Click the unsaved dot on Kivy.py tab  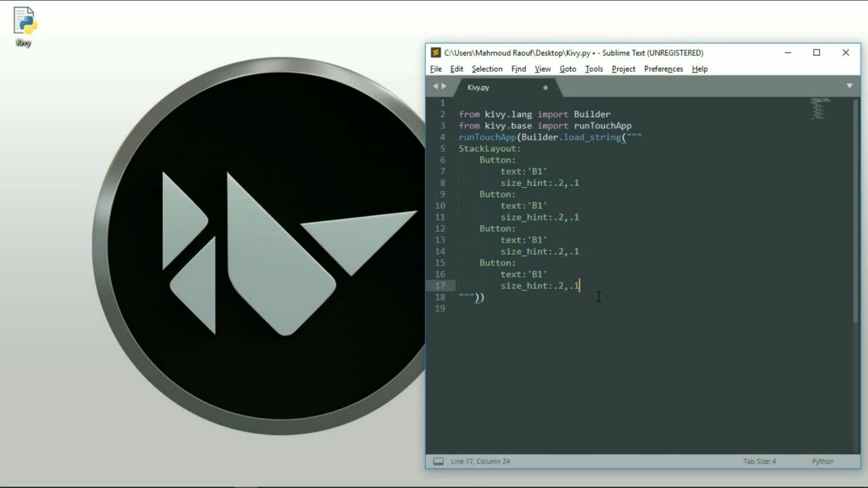tap(545, 87)
